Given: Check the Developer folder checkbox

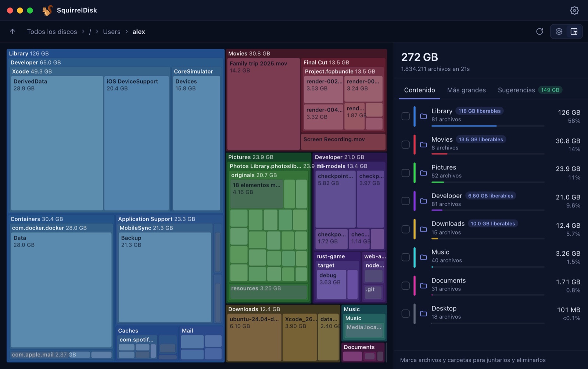Looking at the screenshot, I should 405,201.
